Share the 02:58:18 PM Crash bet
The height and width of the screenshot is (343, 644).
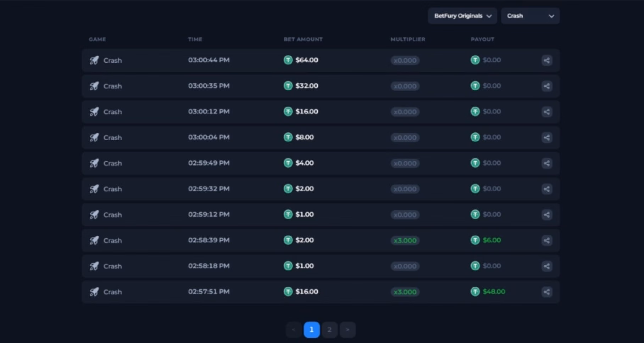tap(546, 266)
